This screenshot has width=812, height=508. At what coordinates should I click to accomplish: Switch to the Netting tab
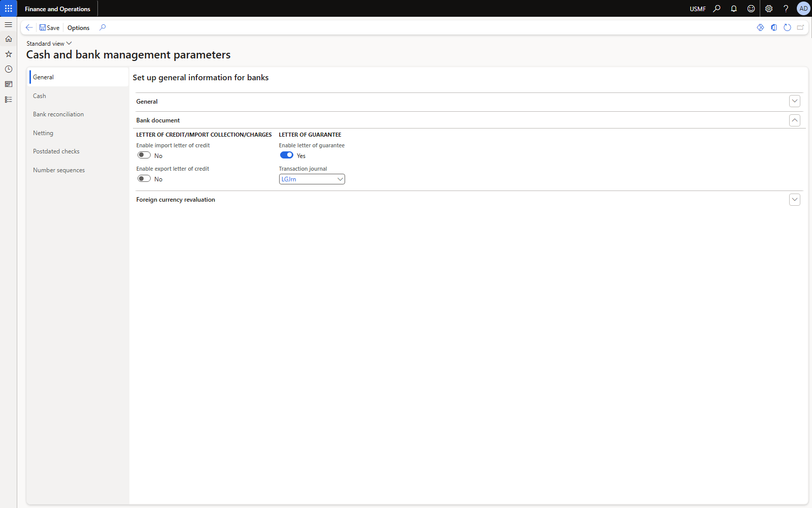[79, 133]
